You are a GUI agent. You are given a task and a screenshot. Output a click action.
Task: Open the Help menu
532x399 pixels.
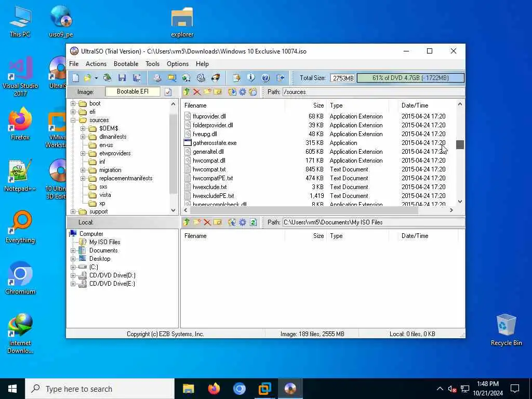click(x=202, y=64)
